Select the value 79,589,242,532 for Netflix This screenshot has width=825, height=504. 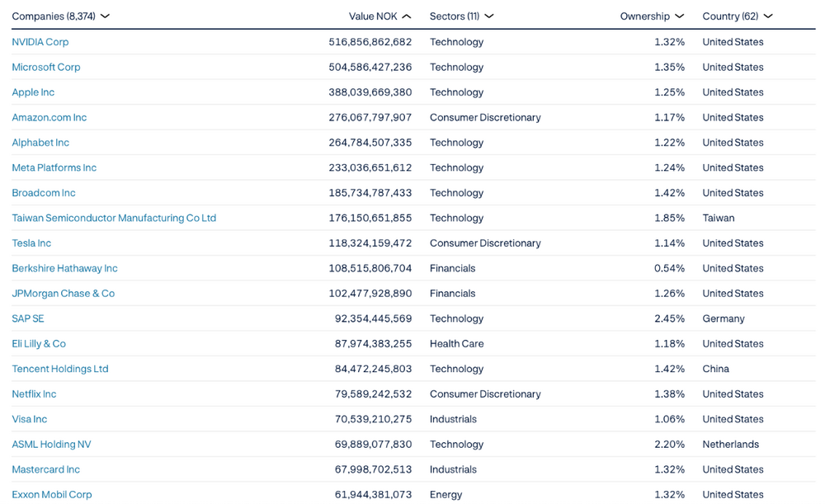[x=373, y=394]
